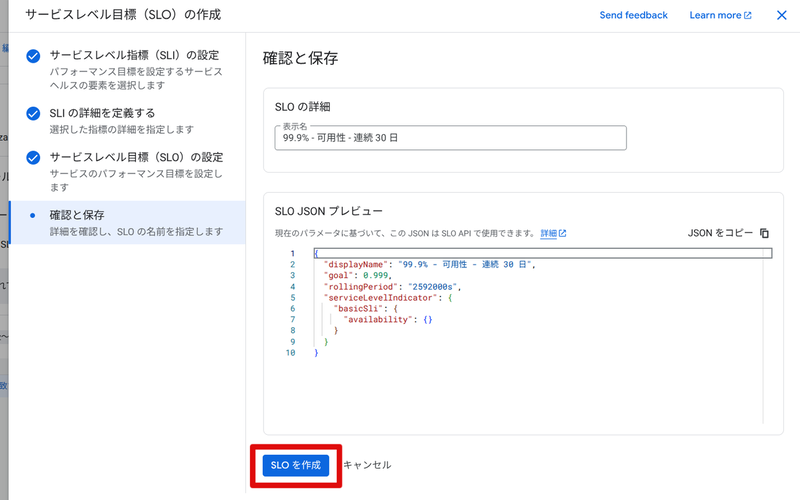800x500 pixels.
Task: Click the SLO JSON プレビュー heading
Action: coord(329,211)
